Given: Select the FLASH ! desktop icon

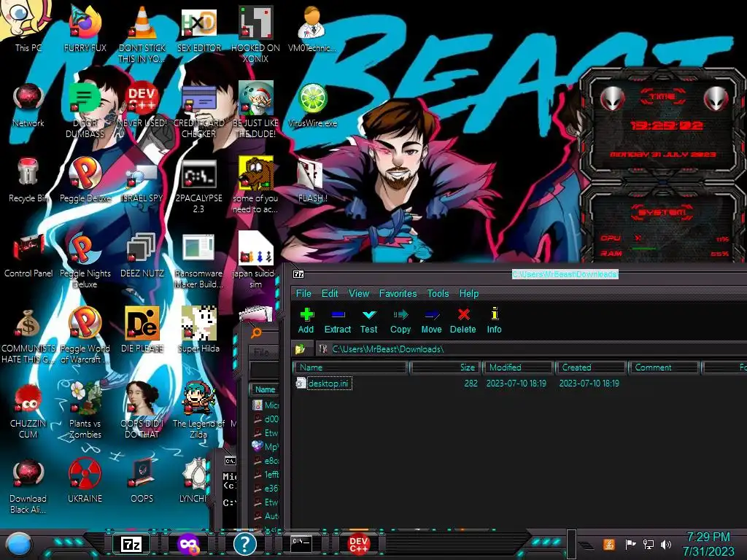Looking at the screenshot, I should (x=312, y=179).
